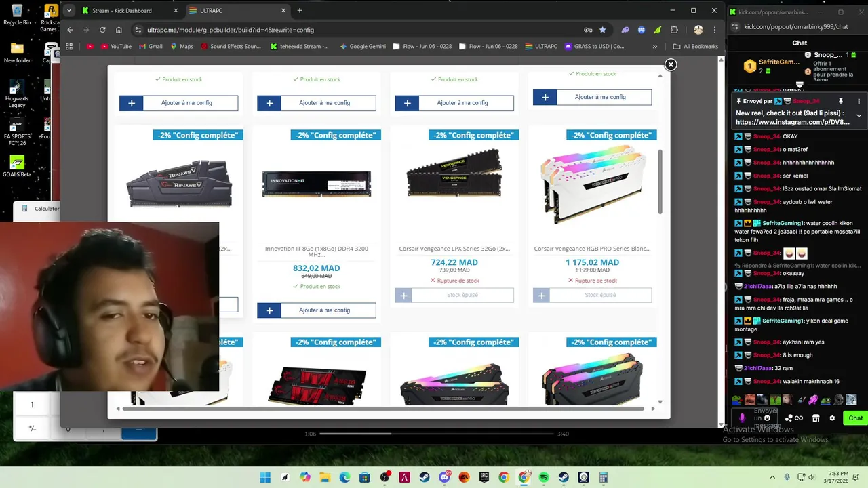Open GRASS to USD bookmark
The width and height of the screenshot is (868, 488).
pyautogui.click(x=593, y=47)
